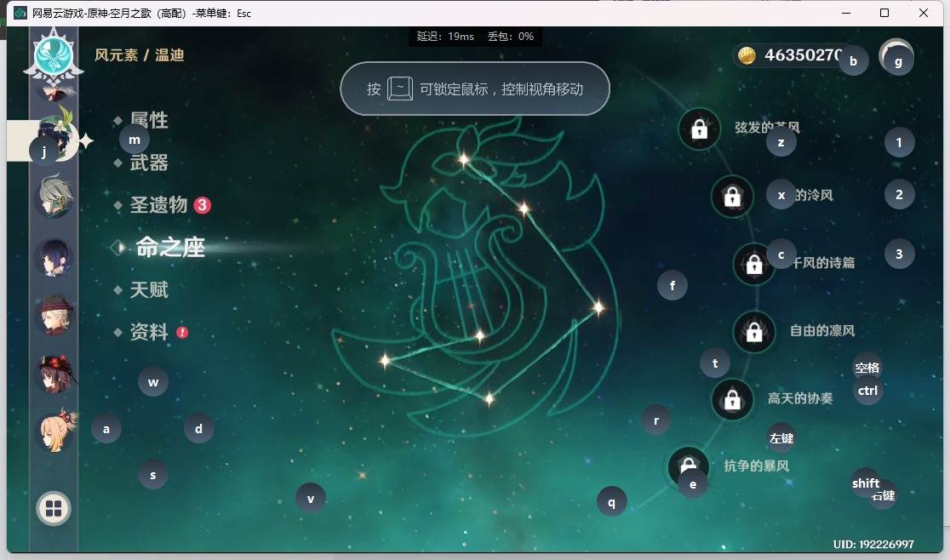The image size is (950, 560).
Task: Click the lock icon for 自由的凛风
Action: click(x=753, y=332)
